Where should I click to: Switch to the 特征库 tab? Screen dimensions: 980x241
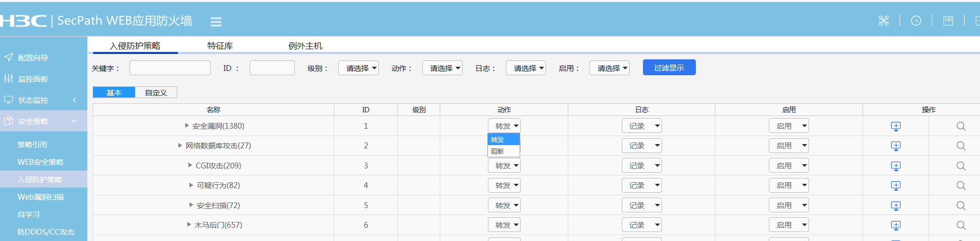(220, 46)
